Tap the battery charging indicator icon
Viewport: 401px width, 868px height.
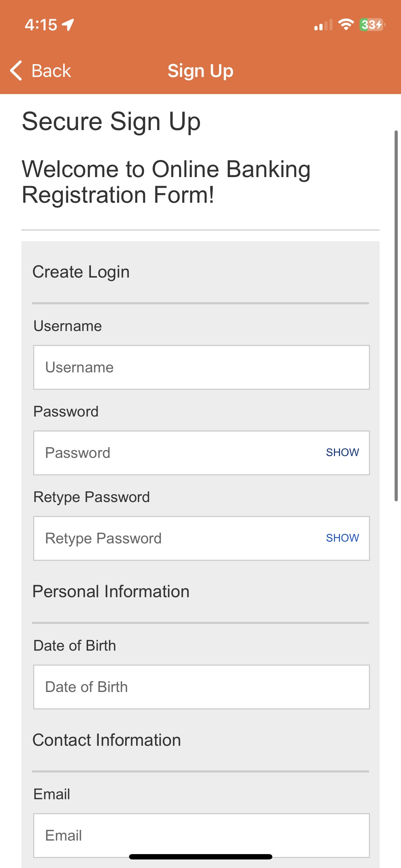coord(372,25)
